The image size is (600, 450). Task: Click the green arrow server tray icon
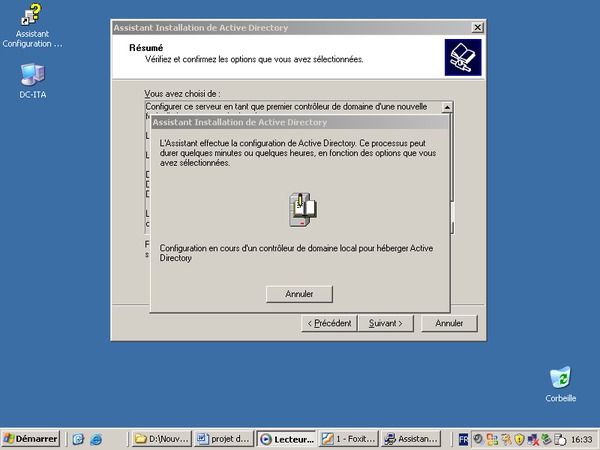tap(546, 439)
